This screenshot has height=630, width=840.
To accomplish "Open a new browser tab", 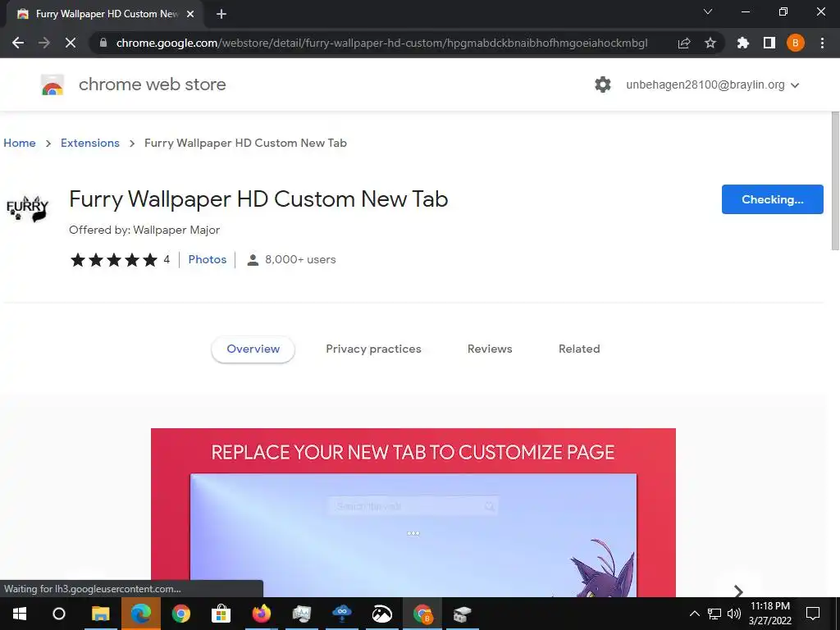I will tap(221, 14).
